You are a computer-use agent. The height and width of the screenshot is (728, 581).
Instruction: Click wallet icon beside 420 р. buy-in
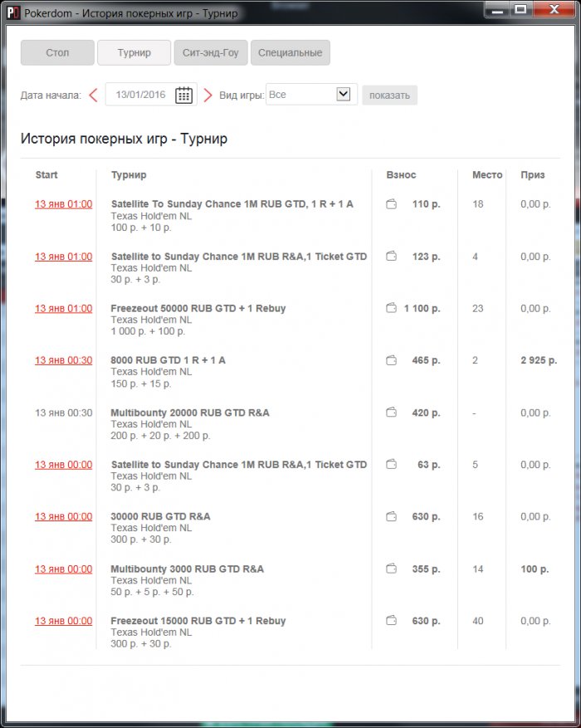click(x=391, y=413)
